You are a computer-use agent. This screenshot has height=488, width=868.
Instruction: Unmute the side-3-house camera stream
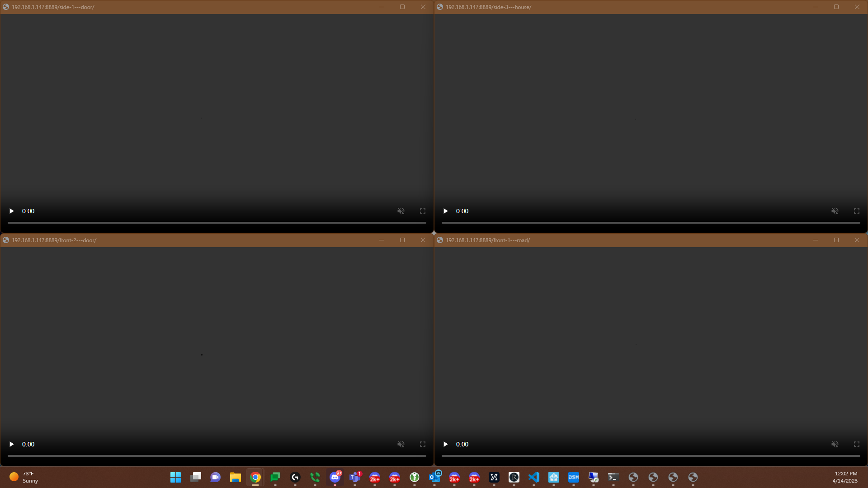[x=835, y=211]
